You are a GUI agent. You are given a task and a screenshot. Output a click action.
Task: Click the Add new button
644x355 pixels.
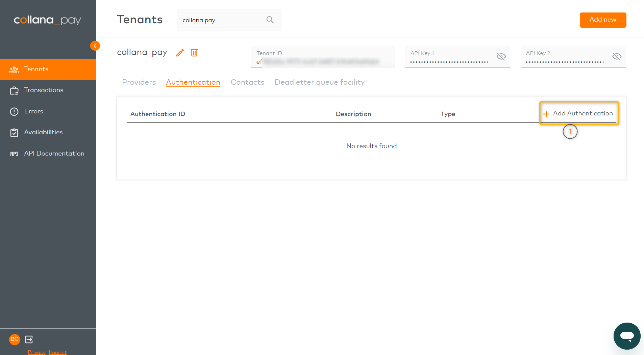point(603,20)
